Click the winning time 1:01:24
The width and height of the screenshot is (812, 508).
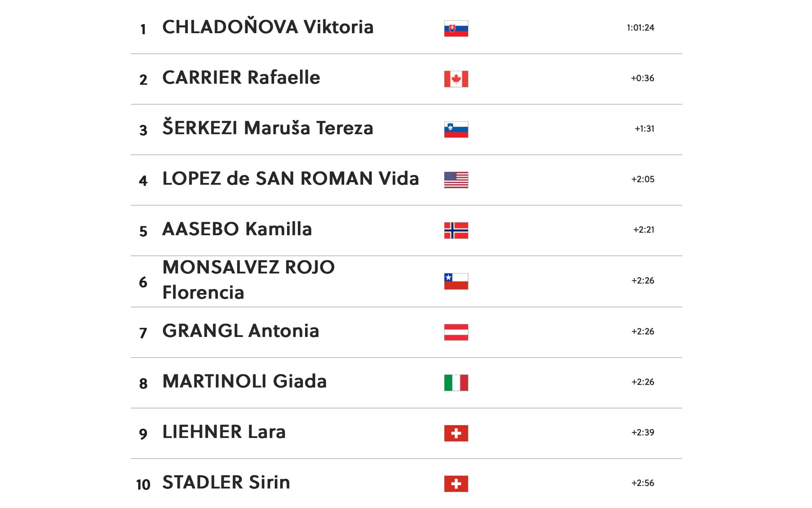pyautogui.click(x=640, y=28)
